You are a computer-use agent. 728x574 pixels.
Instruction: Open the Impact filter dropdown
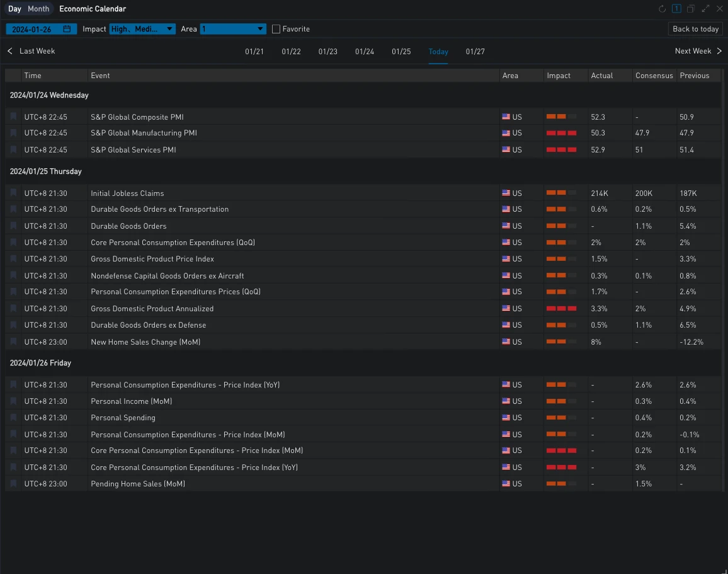[142, 29]
